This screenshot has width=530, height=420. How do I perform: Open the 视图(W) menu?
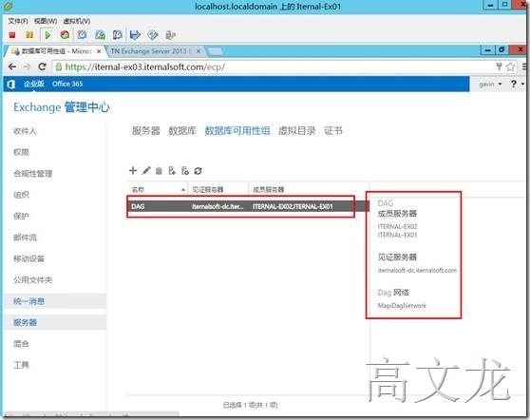pos(46,21)
